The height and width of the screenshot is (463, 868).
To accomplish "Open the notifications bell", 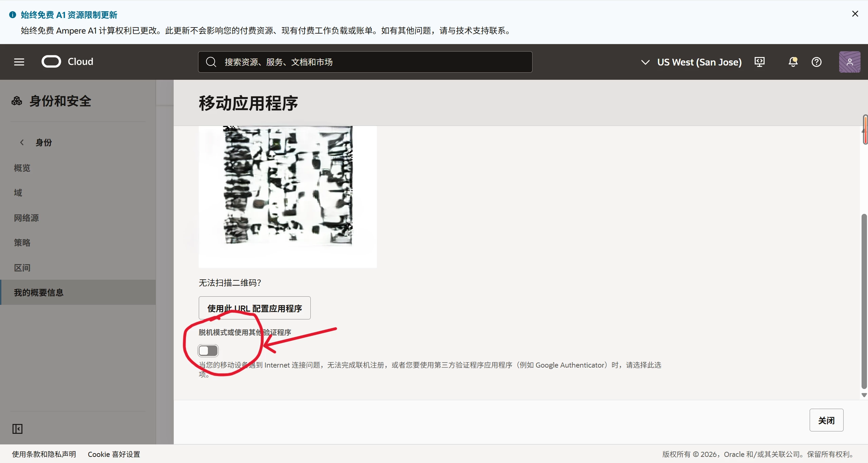I will 793,62.
